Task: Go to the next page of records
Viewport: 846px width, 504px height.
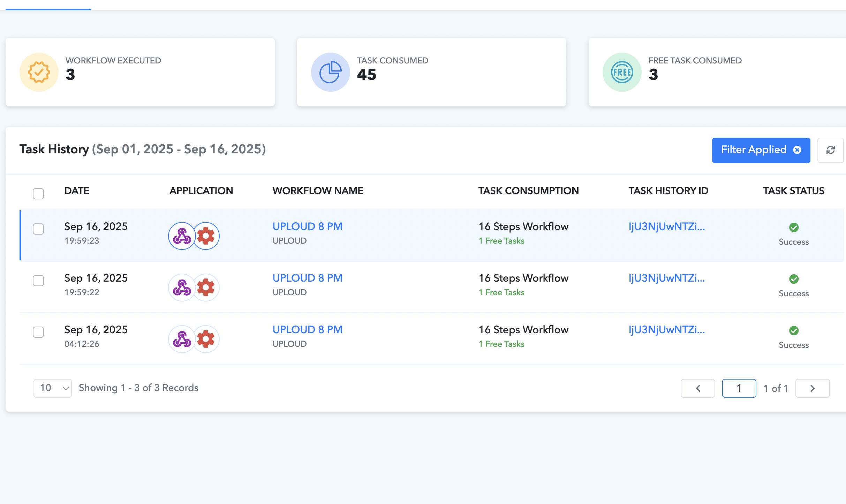Action: point(813,388)
